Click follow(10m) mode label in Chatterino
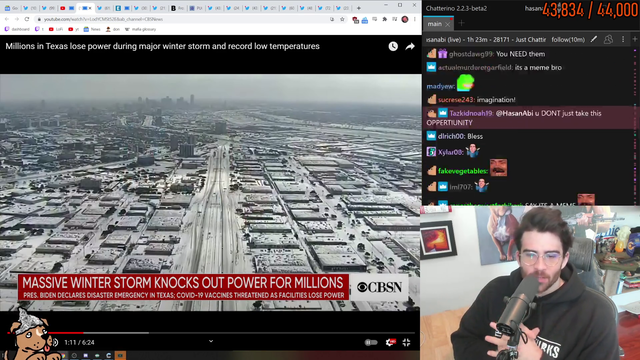640x360 pixels. [568, 40]
